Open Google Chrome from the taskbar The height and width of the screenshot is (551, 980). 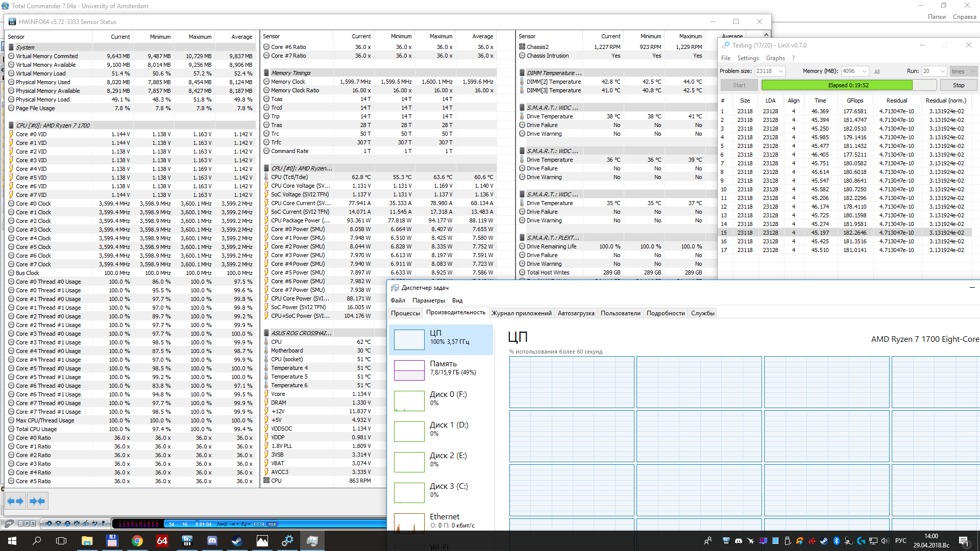coord(137,541)
